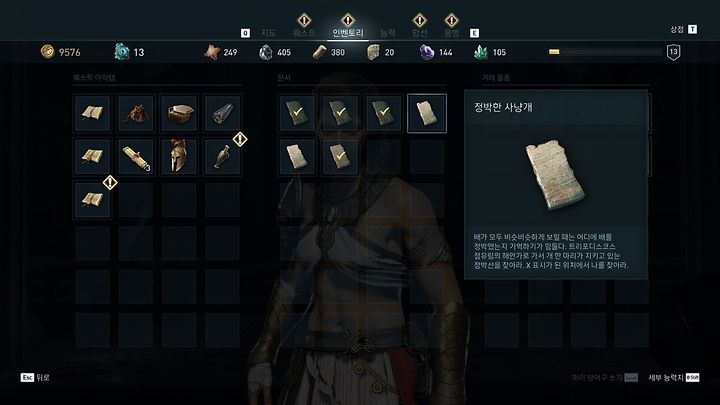
Task: Click the purple obsidian resource icon
Action: [427, 52]
